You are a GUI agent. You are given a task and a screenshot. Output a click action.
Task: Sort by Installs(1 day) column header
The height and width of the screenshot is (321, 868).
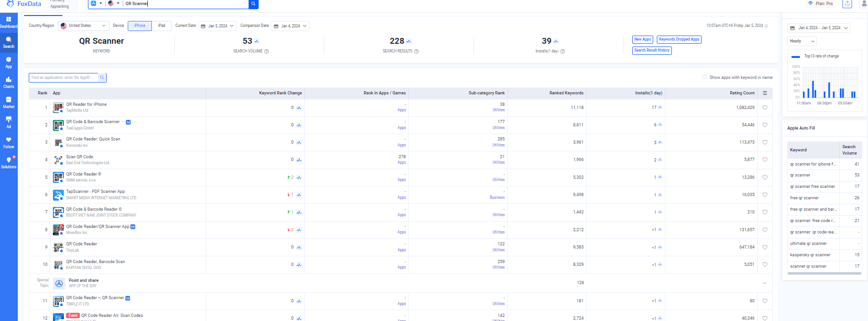coord(649,93)
